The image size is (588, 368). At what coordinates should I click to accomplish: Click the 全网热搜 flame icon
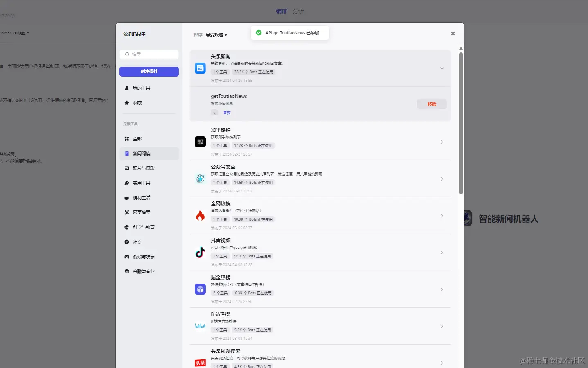tap(200, 216)
